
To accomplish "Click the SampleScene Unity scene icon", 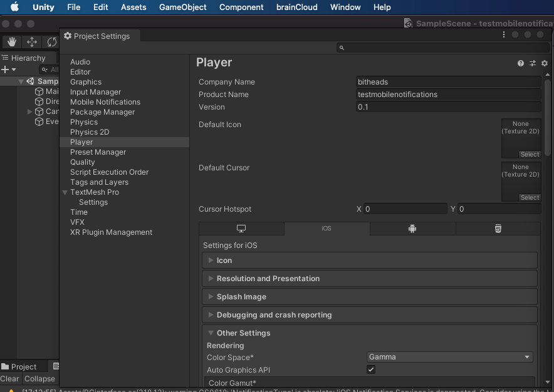I will point(30,81).
